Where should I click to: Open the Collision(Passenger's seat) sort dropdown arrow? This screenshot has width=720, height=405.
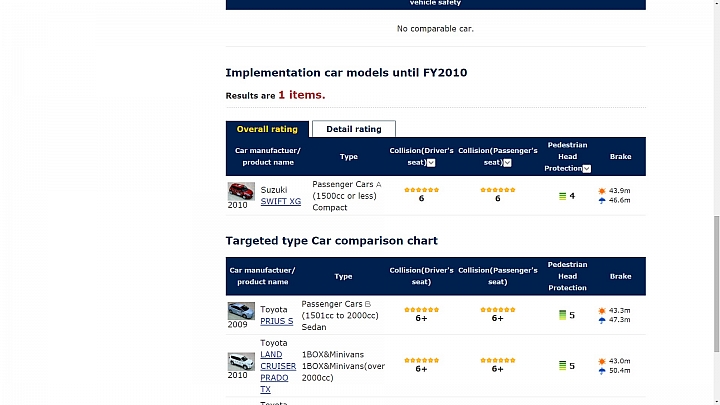point(507,163)
